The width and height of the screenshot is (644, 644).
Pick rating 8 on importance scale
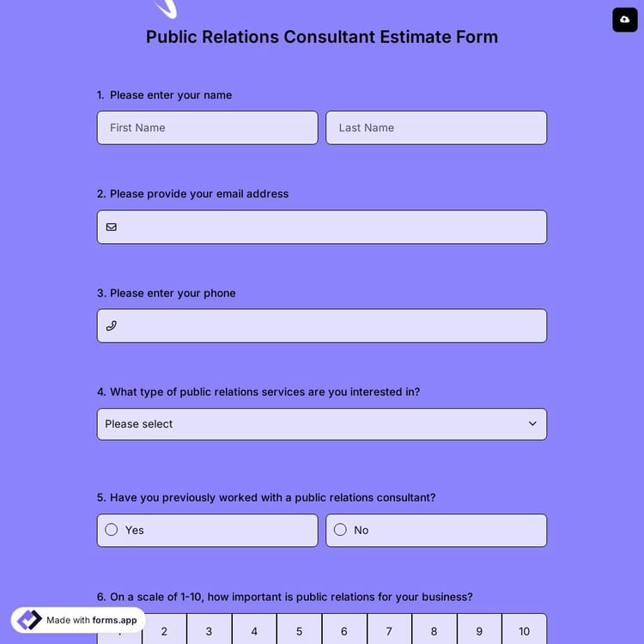434,631
